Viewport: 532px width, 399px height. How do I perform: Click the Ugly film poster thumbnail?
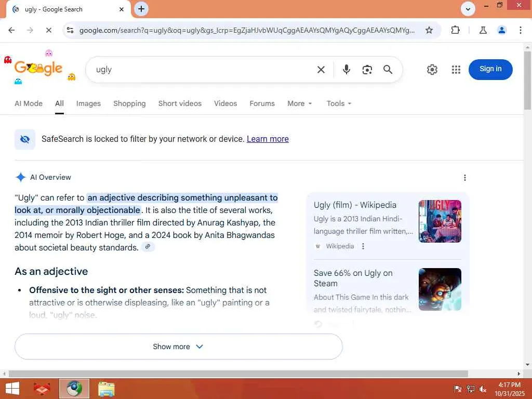tap(440, 221)
